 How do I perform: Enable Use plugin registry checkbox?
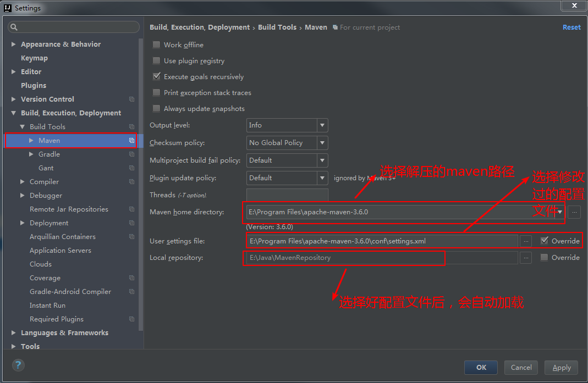(156, 60)
